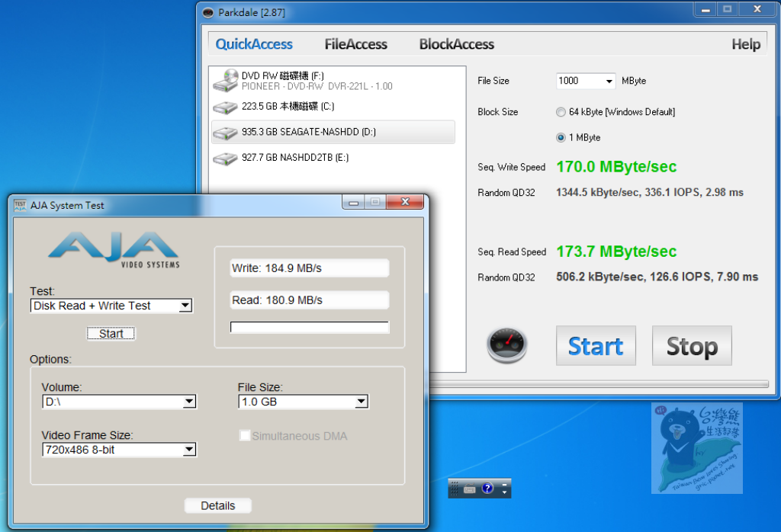This screenshot has width=781, height=532.
Task: Switch to the FileAccess tab
Action: 355,44
